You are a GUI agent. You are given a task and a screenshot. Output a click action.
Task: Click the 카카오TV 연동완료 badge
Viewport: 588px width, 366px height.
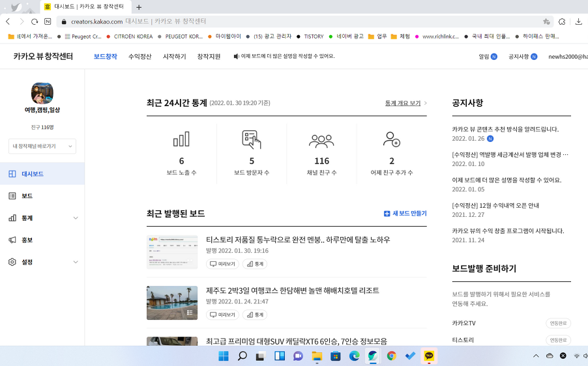(559, 323)
